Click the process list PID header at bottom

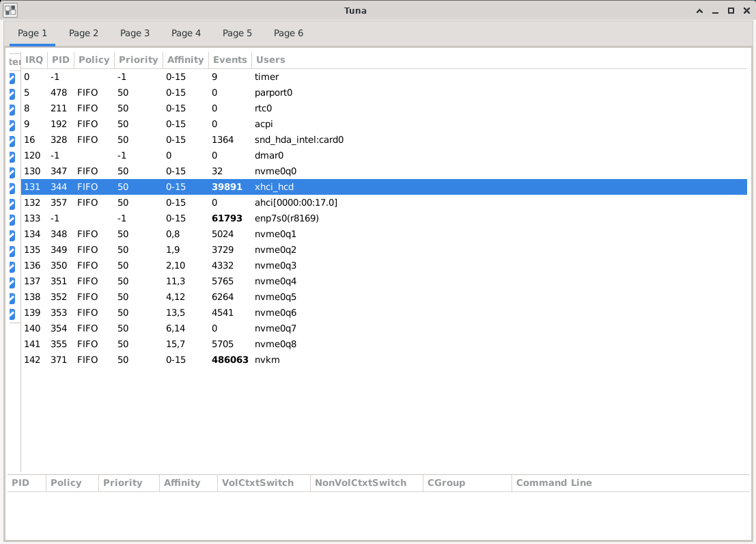coord(27,483)
